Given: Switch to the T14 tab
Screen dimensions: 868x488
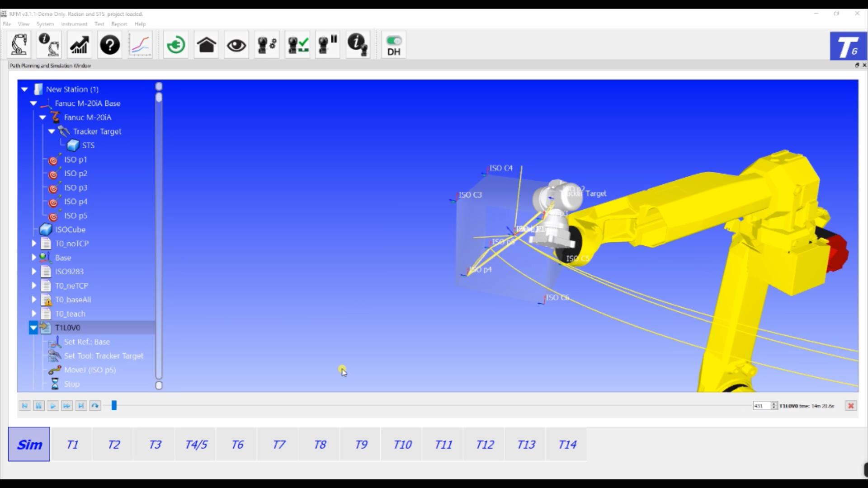Looking at the screenshot, I should (567, 445).
